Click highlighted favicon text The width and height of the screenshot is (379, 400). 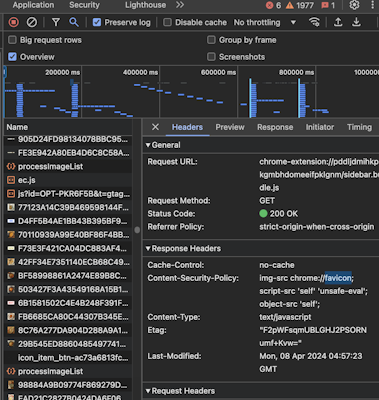338,278
